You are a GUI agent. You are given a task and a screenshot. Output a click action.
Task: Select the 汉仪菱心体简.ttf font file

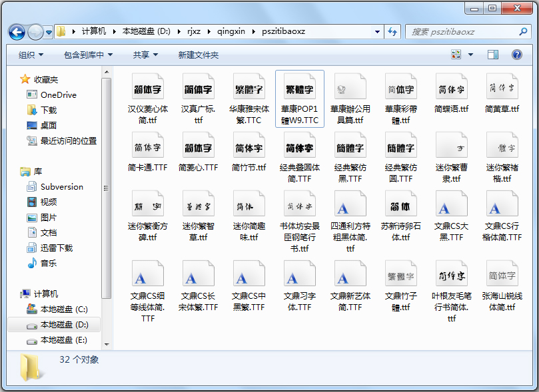pyautogui.click(x=147, y=98)
